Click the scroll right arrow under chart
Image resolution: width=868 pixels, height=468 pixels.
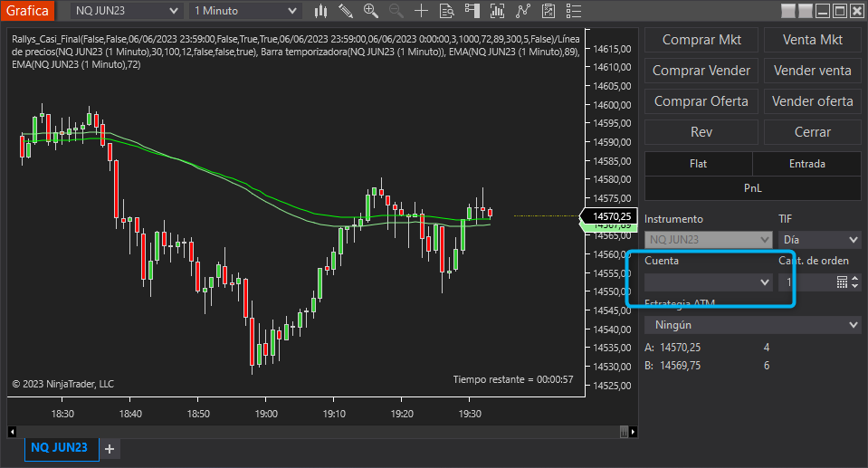[x=634, y=432]
